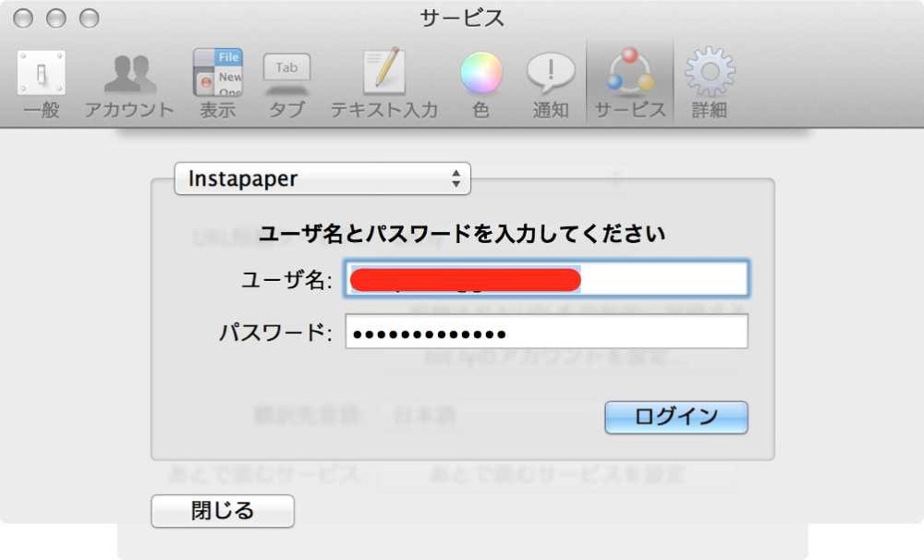Select the サービス services pane
This screenshot has width=924, height=560.
point(630,84)
